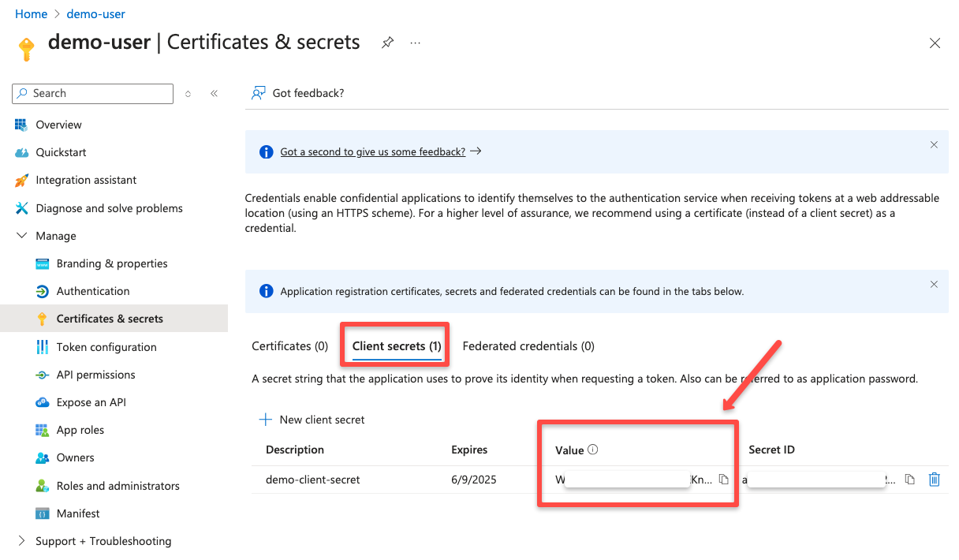Navigate Home via the breadcrumb link
Viewport: 959px width, 560px height.
[31, 13]
